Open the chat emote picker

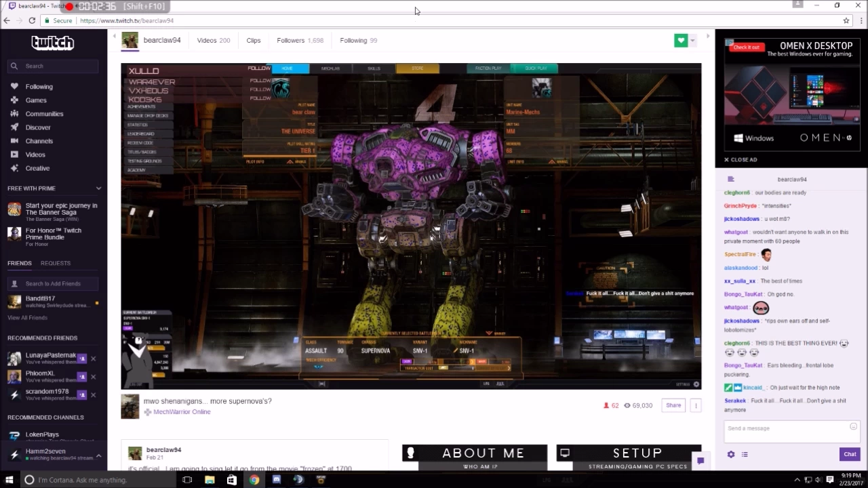[853, 426]
